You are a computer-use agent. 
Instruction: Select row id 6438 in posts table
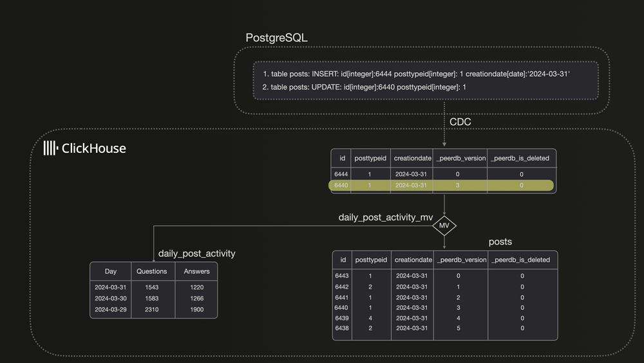(x=444, y=328)
